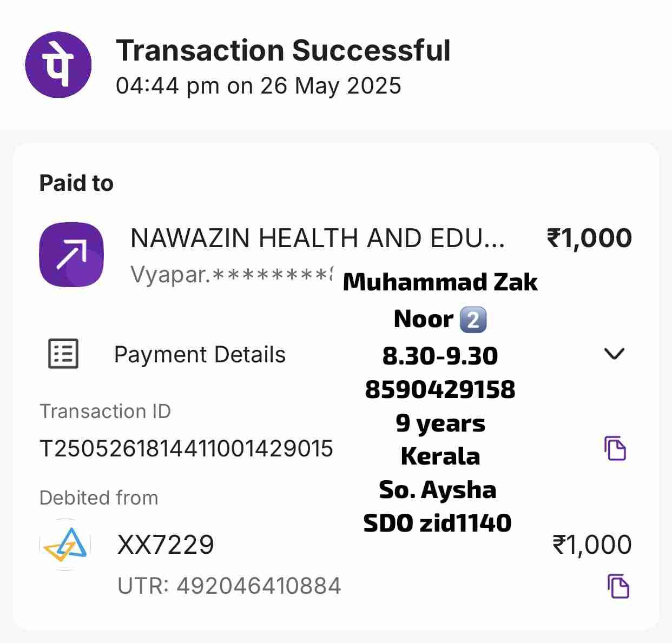Image resolution: width=672 pixels, height=643 pixels.
Task: Click the phone number 8590429158 overlay text
Action: [x=440, y=389]
